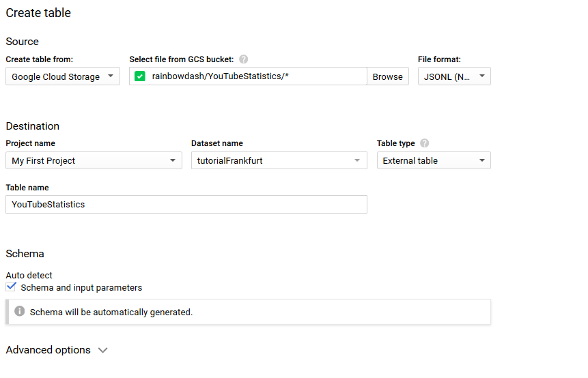
Task: Click the GCS bucket file path field
Action: (x=258, y=76)
